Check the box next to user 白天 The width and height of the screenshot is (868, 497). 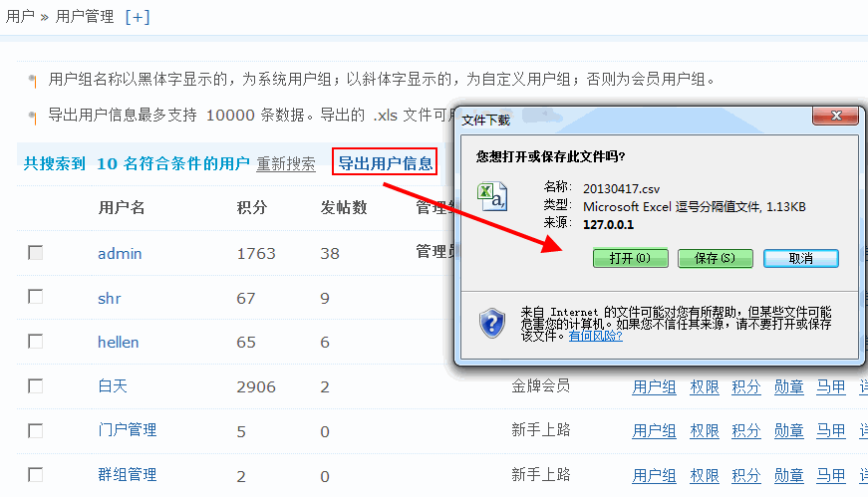[36, 385]
